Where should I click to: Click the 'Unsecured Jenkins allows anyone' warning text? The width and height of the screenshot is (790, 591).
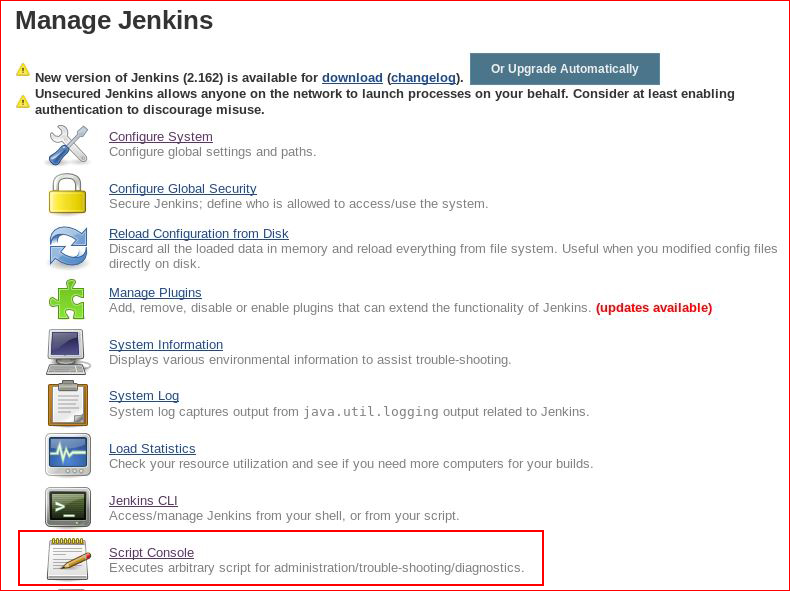point(385,102)
